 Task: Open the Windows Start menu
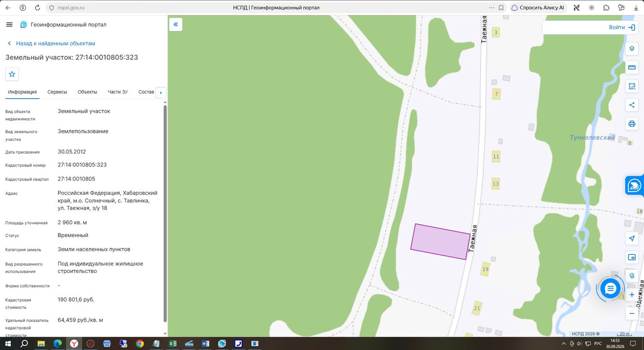click(8, 344)
